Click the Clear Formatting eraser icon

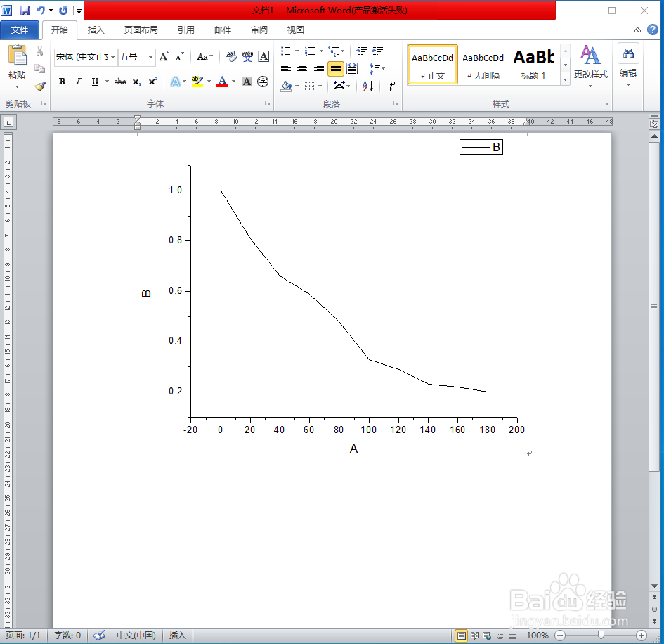point(230,56)
